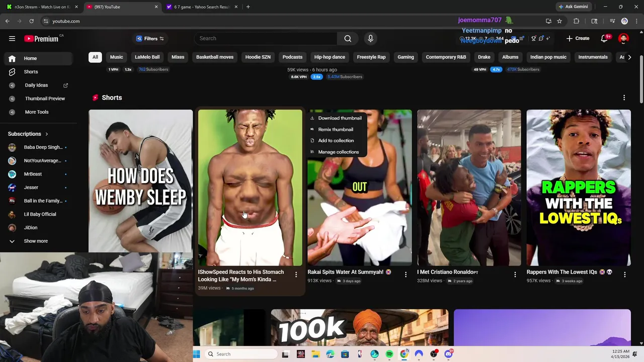Image resolution: width=644 pixels, height=362 pixels.
Task: Focus the YouTube search input field
Action: pyautogui.click(x=266, y=38)
